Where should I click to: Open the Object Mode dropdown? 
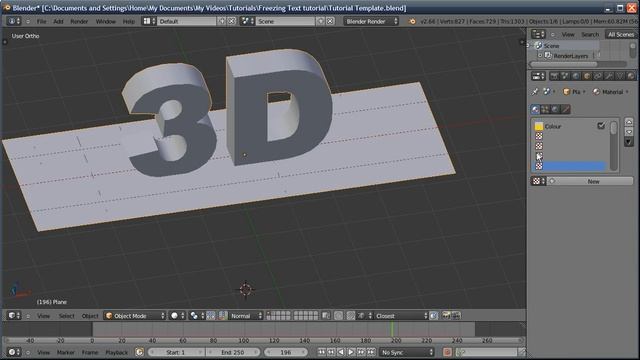click(135, 316)
